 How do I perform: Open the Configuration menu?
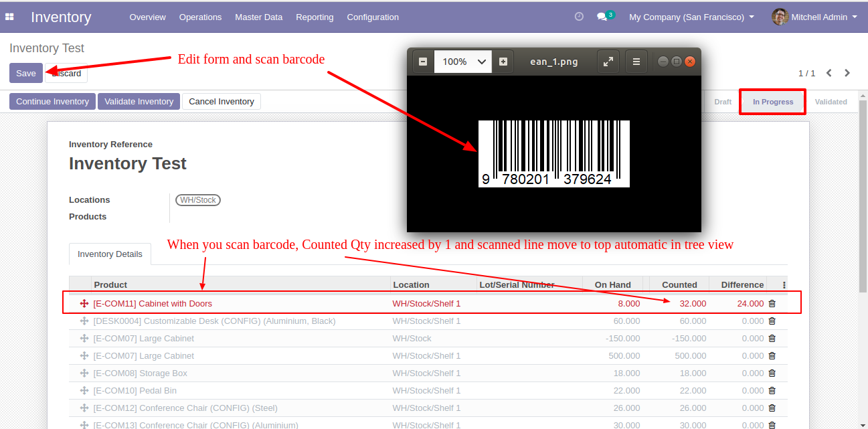point(373,17)
